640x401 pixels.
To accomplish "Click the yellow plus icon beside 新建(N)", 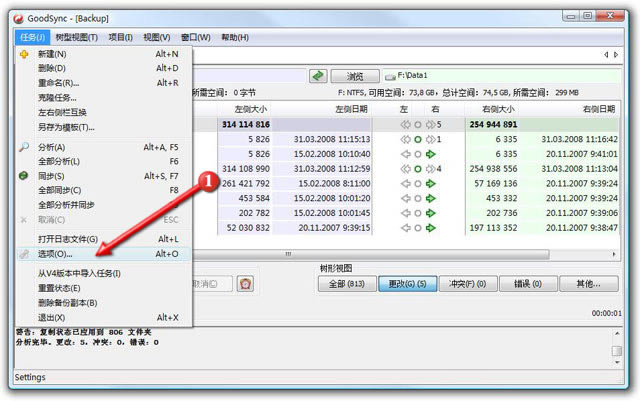I will tap(24, 54).
